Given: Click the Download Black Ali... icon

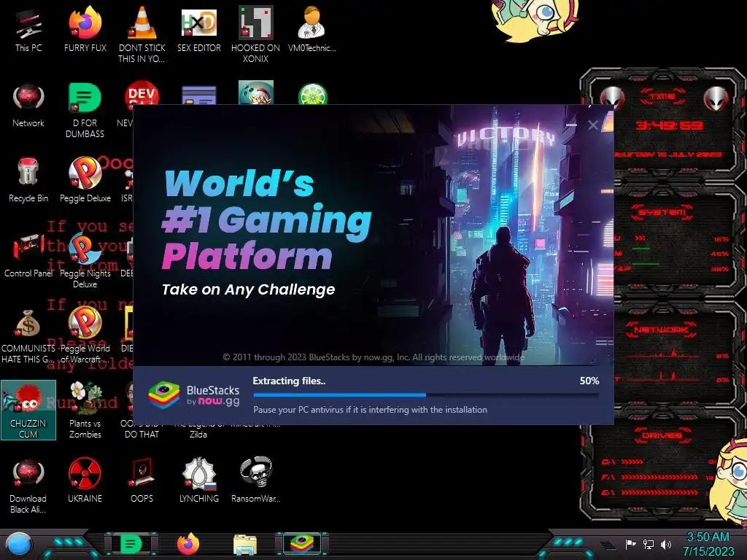Looking at the screenshot, I should [28, 486].
